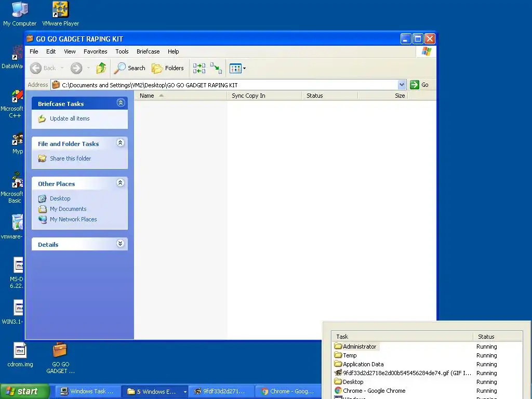Screen dimensions: 532x399
Task: Click the briefcase icon in title bar
Action: coord(30,38)
